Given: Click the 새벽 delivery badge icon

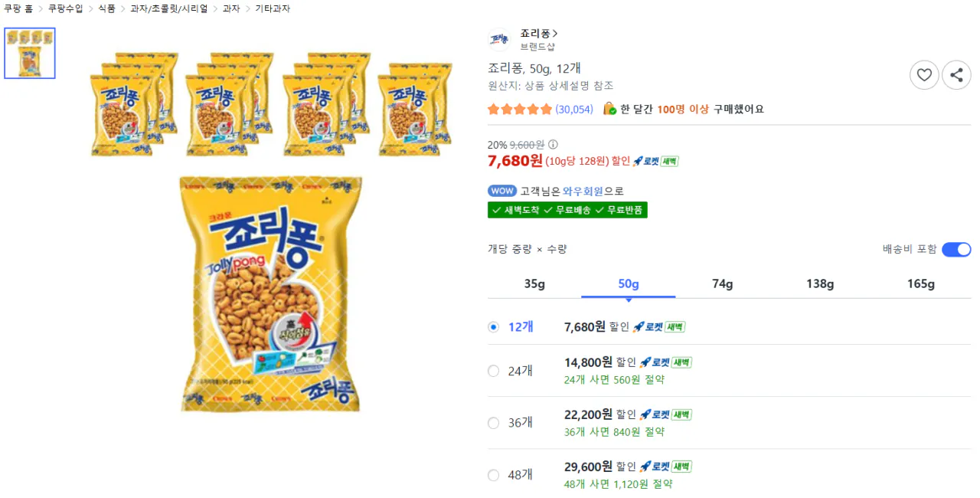Looking at the screenshot, I should tap(671, 161).
